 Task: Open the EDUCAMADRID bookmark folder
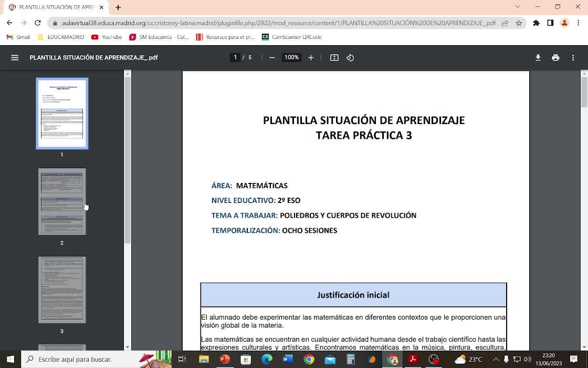pos(61,37)
